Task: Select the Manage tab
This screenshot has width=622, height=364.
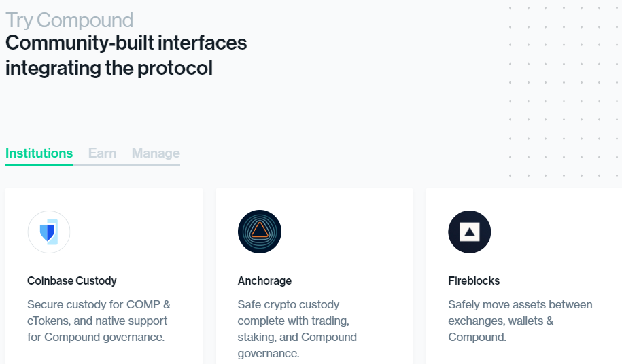Action: coord(156,153)
